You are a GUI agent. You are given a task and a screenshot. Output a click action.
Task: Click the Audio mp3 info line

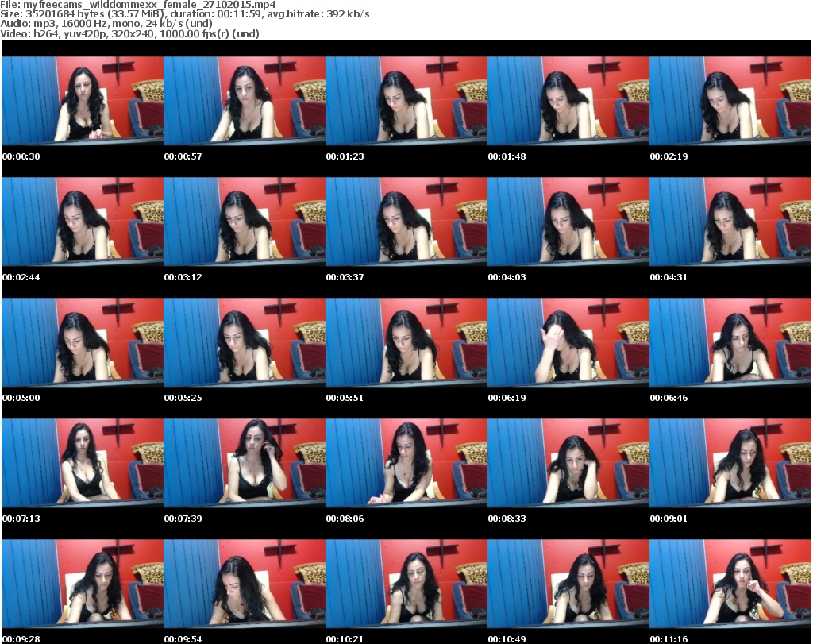click(x=106, y=24)
